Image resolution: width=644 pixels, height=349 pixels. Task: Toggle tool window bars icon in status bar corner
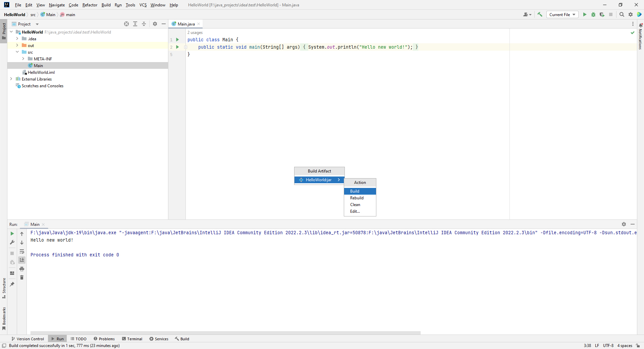click(4, 346)
